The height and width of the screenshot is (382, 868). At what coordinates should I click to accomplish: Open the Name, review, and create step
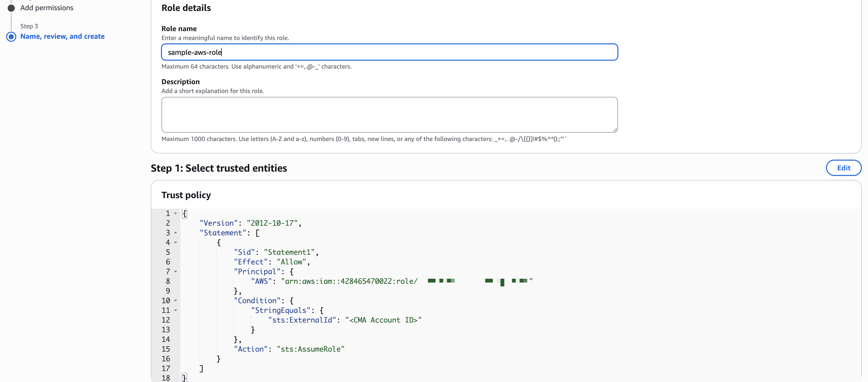(62, 36)
